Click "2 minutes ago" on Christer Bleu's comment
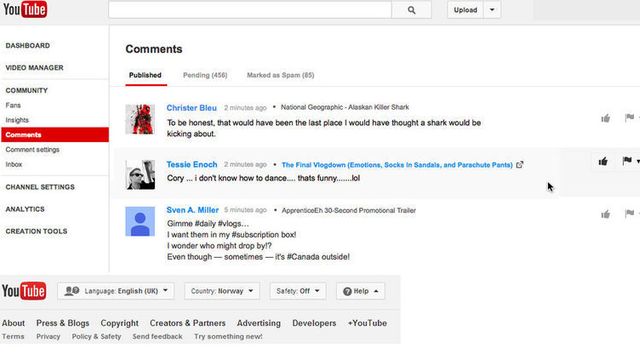Viewport: 640px width, 360px height. tap(245, 108)
